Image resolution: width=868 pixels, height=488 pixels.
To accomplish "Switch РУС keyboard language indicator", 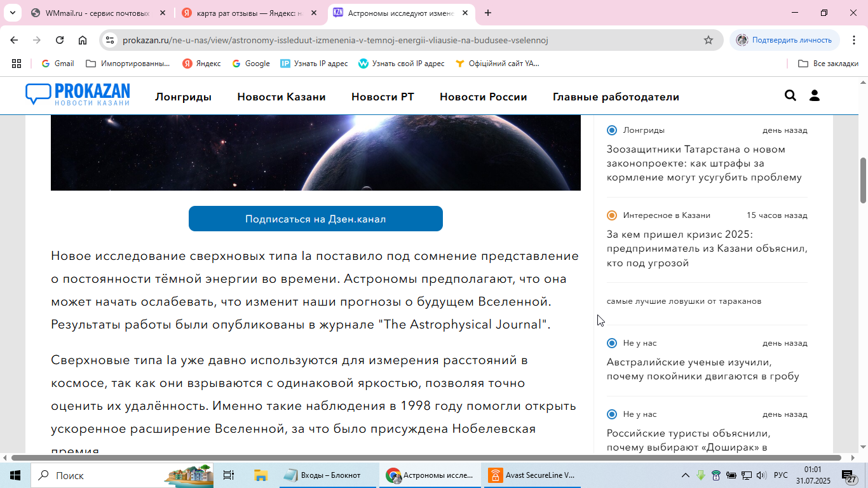I will click(781, 475).
